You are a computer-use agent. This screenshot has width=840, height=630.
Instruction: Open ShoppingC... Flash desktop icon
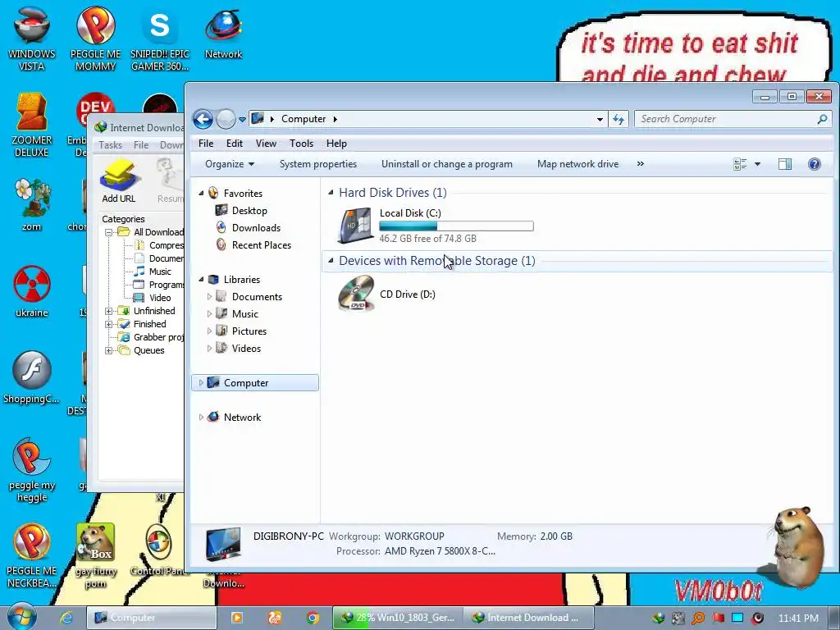point(32,377)
